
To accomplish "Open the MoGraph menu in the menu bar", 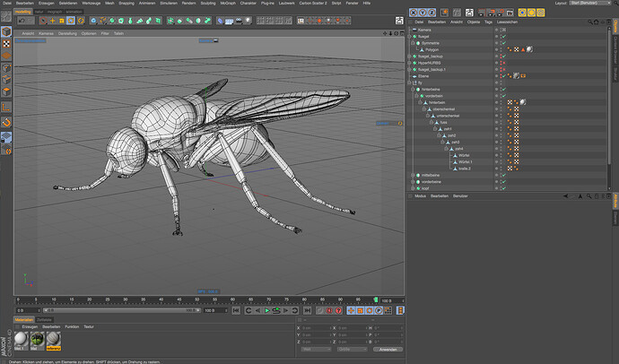I will click(x=228, y=3).
